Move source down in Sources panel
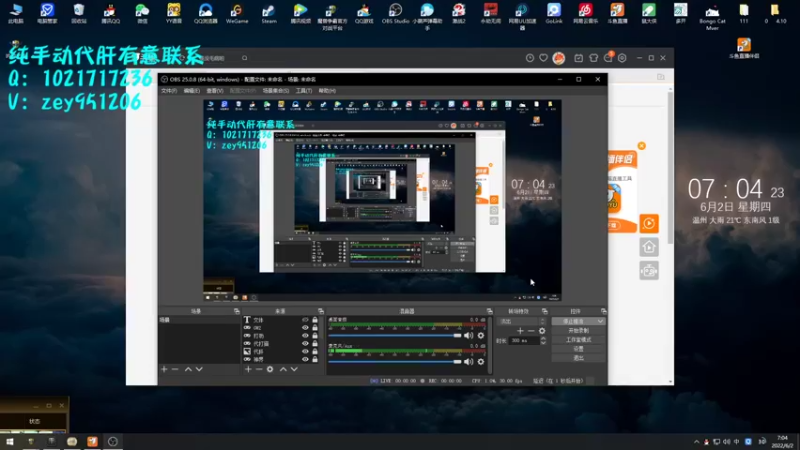Screen dimensions: 800x450 [294, 369]
